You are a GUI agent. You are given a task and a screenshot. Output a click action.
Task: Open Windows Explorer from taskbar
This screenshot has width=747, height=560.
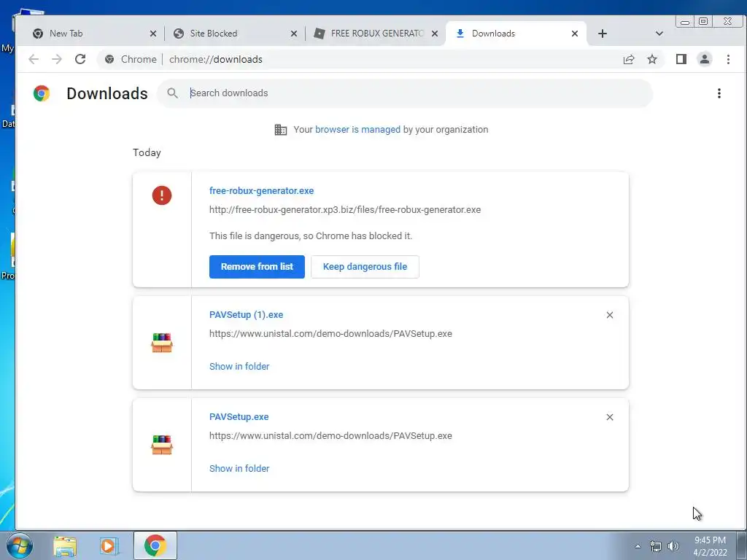click(65, 546)
